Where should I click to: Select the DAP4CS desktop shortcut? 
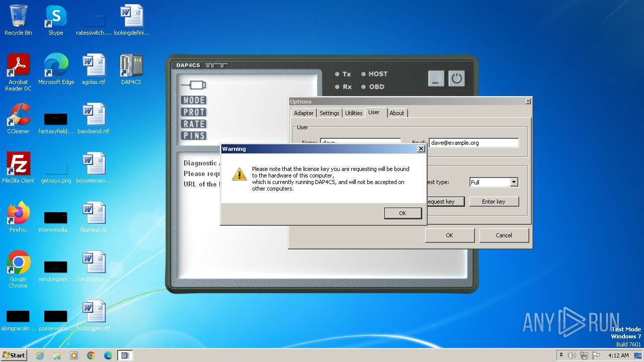pos(131,69)
